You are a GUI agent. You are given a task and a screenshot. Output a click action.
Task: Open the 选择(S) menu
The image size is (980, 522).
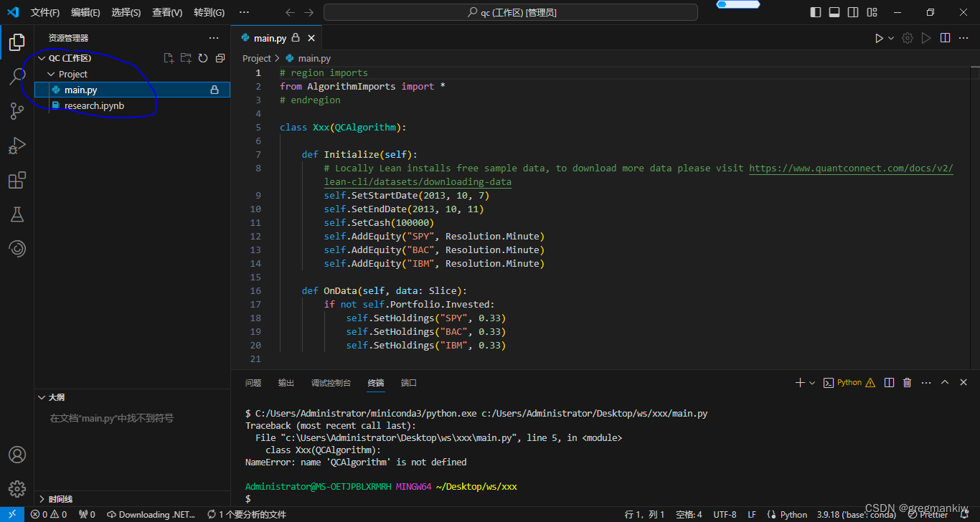[126, 12]
